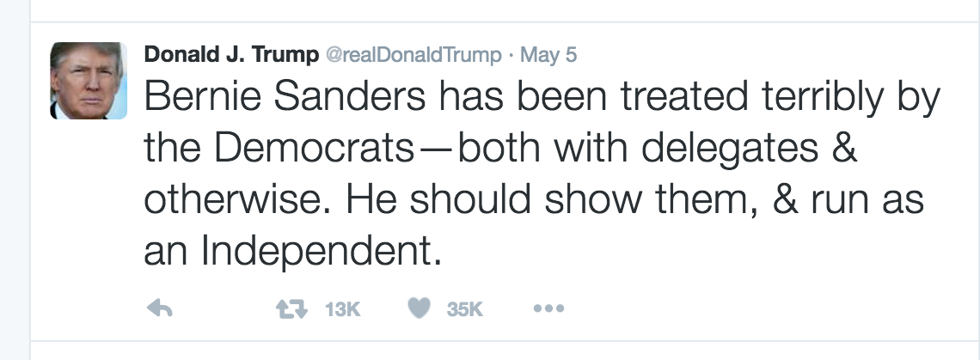Click Donald J. Trump's profile photo
Viewport: 980px width, 360px height.
click(x=89, y=81)
